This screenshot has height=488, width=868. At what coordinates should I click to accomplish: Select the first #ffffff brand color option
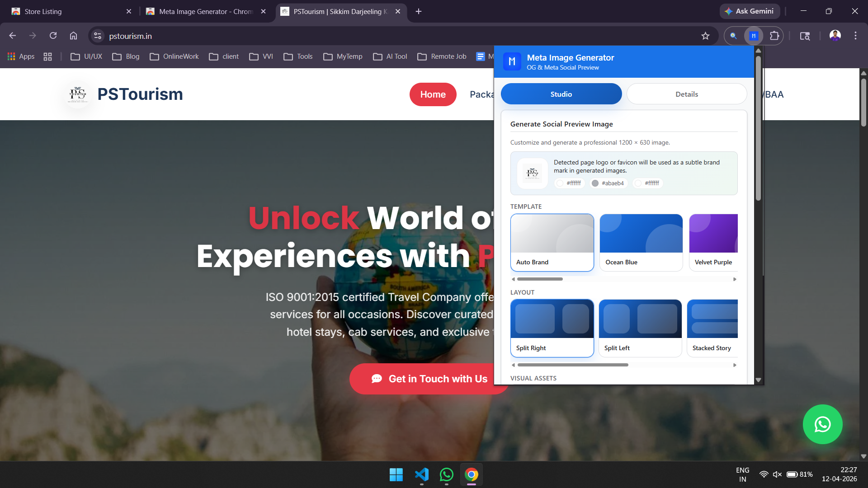[560, 183]
